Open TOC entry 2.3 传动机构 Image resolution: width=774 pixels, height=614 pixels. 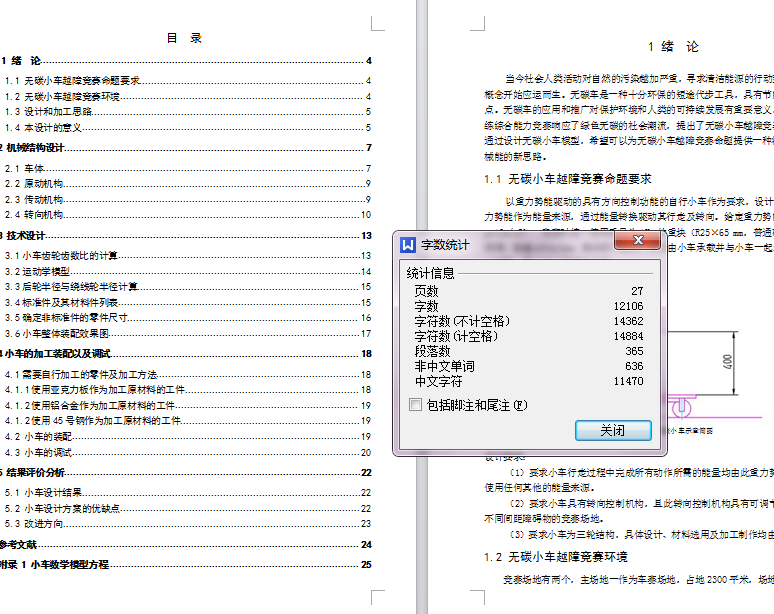[x=188, y=199]
